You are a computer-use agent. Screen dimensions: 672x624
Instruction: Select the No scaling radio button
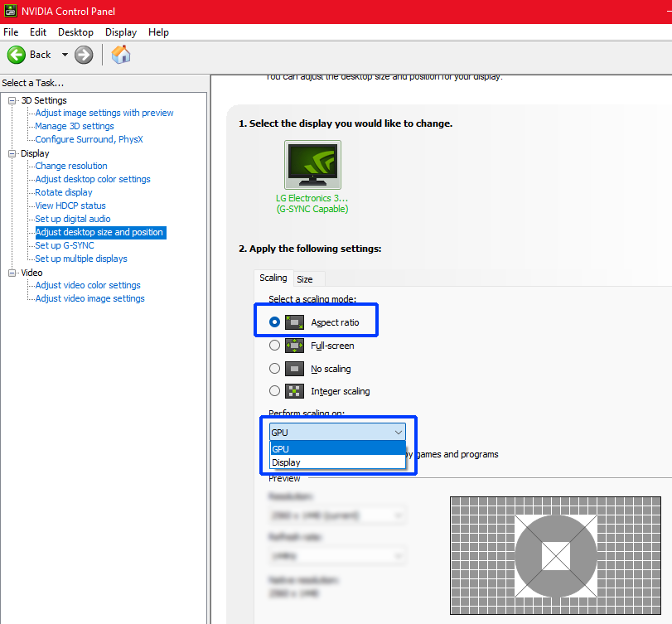point(275,368)
